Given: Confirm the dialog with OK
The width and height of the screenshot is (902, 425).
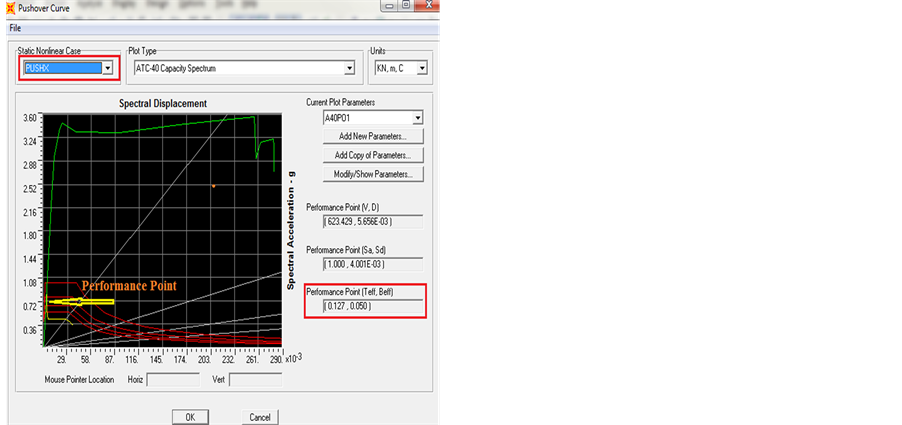Looking at the screenshot, I should tap(189, 416).
